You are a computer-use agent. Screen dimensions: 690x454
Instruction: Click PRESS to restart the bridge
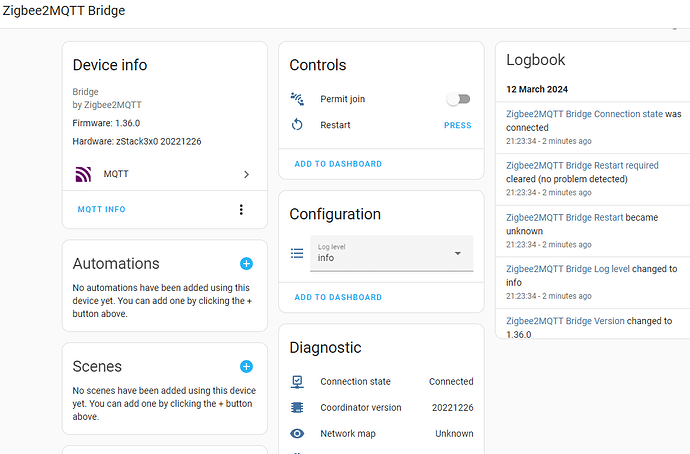pyautogui.click(x=458, y=125)
